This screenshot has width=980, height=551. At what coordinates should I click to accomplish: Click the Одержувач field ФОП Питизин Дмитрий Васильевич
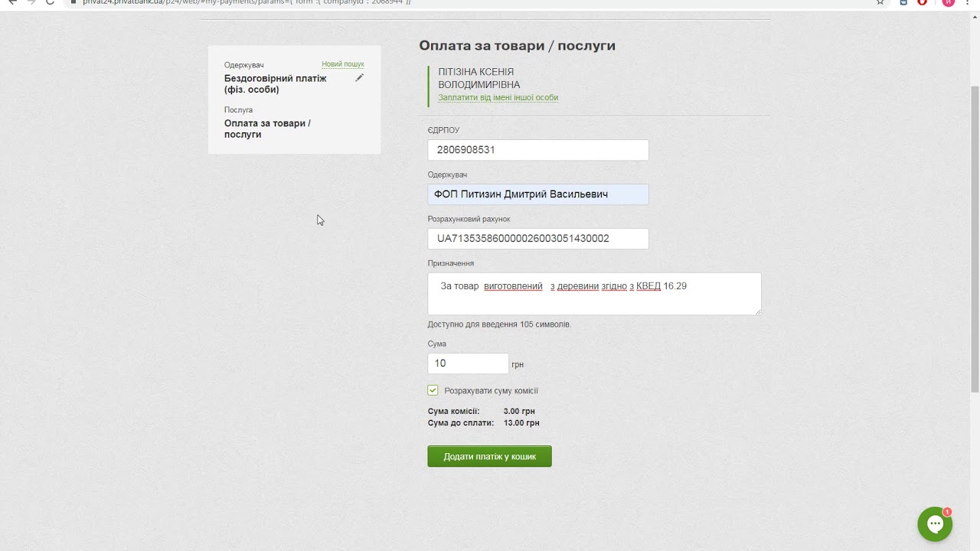tap(538, 194)
